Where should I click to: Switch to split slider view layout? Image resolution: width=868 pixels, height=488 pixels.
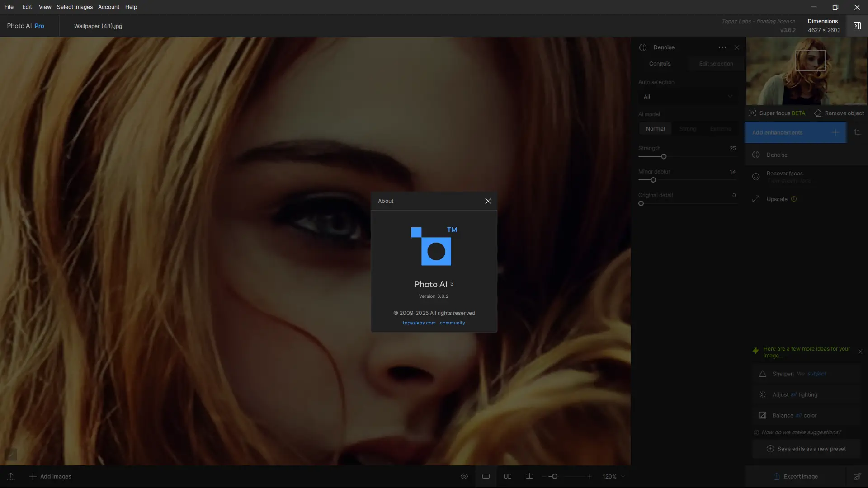tap(529, 476)
